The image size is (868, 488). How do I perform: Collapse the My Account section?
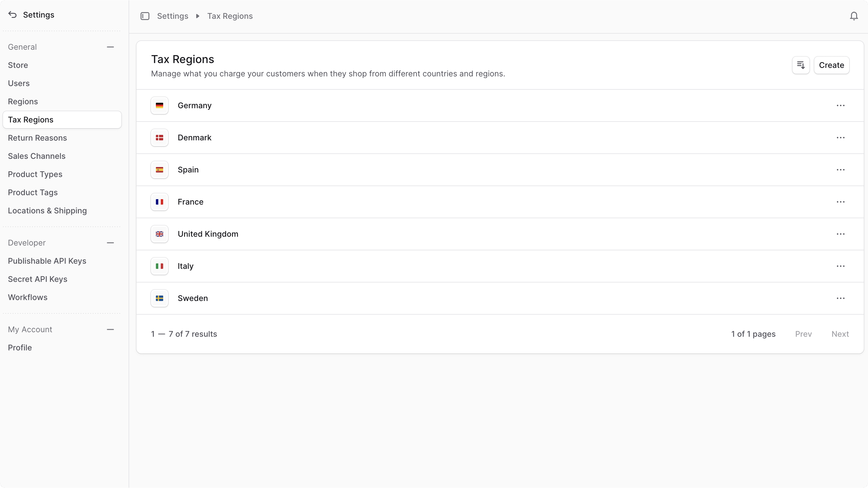[x=110, y=329]
